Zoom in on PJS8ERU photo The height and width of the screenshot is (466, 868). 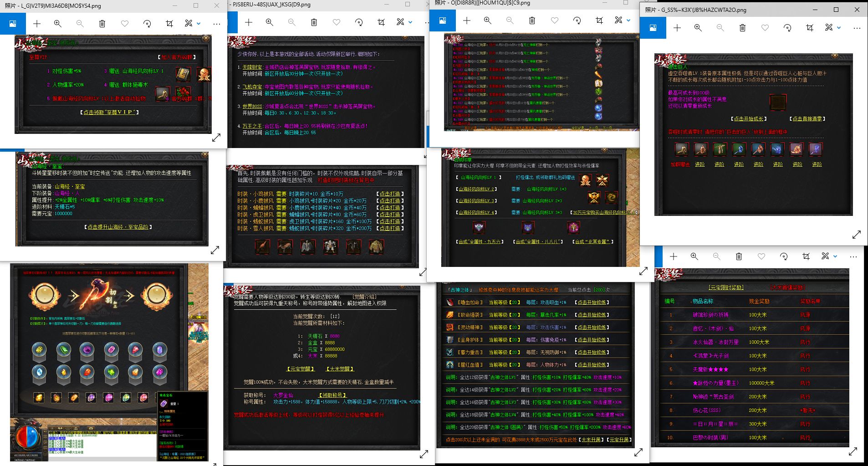pyautogui.click(x=269, y=22)
